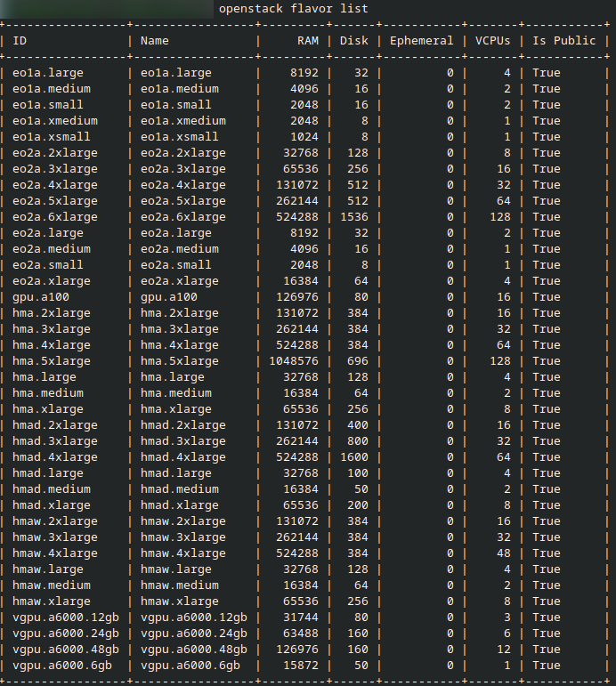Click Disk value 50 for hmad.medium

coord(361,489)
